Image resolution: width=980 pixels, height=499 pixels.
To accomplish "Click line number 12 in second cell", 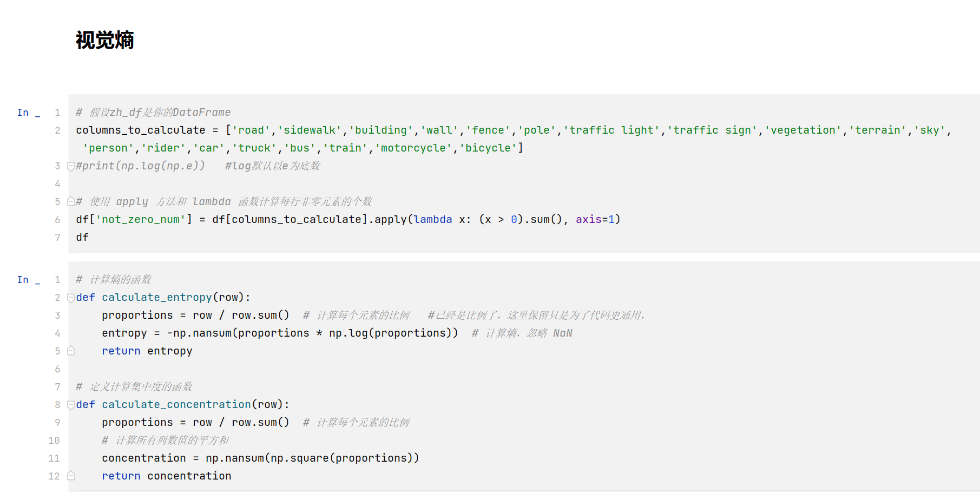I will pyautogui.click(x=54, y=476).
